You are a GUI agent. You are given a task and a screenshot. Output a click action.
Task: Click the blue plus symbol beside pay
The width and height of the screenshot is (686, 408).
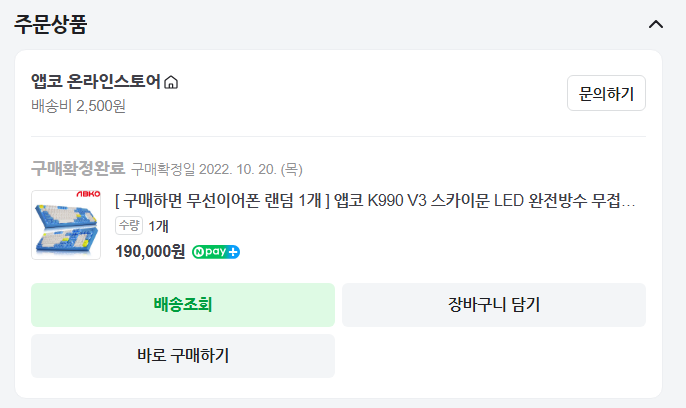(233, 251)
